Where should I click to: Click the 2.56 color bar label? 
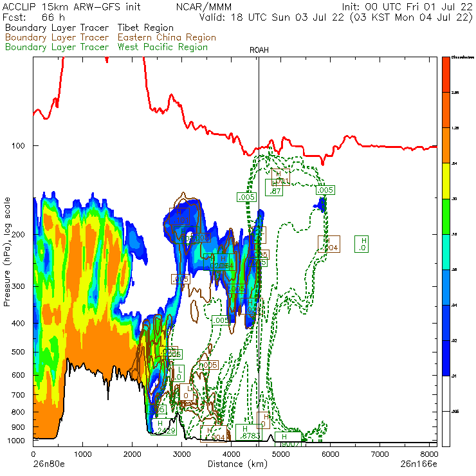pos(455,92)
